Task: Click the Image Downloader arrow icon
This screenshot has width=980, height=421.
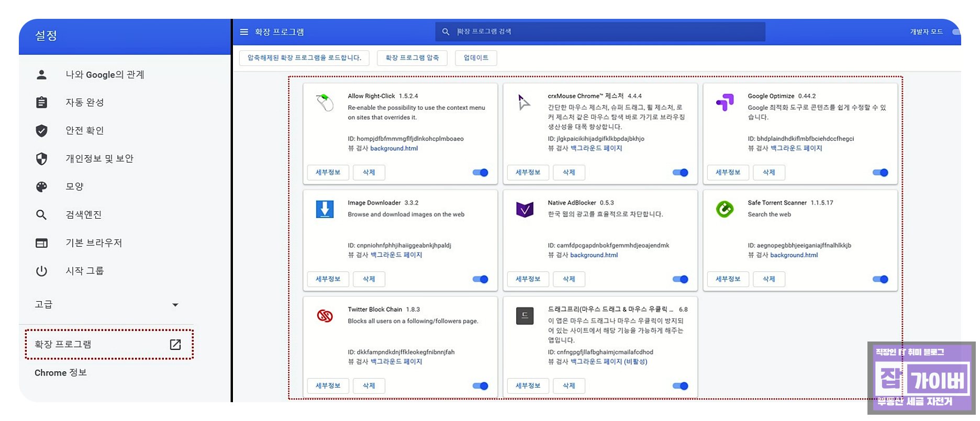Action: coord(325,209)
